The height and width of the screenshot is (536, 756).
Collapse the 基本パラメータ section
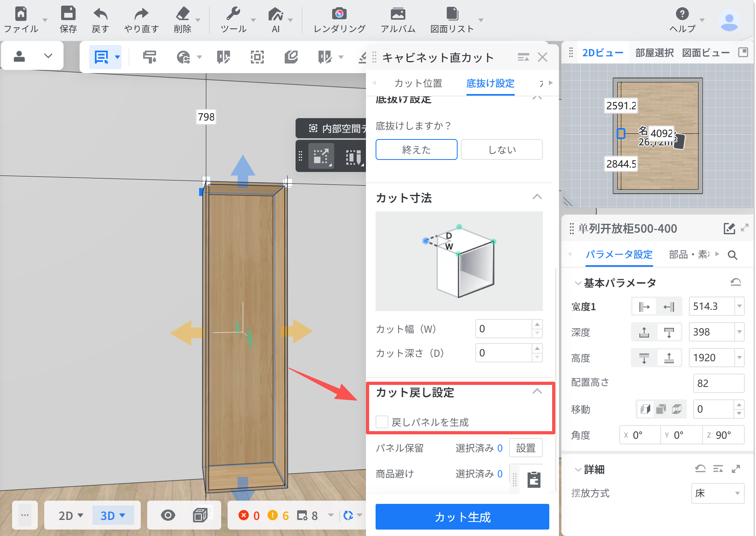578,283
